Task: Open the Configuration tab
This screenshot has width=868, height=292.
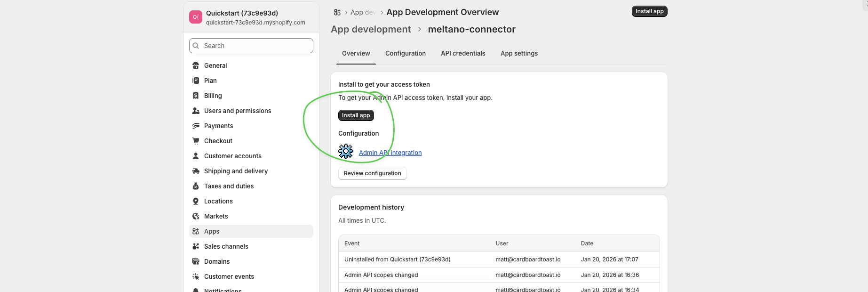Action: 406,53
